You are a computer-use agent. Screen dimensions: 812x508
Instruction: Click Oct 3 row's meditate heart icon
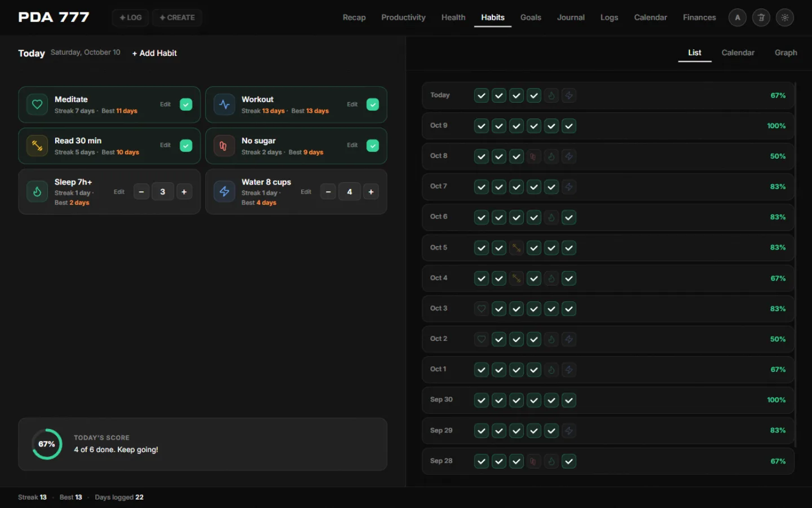point(482,309)
